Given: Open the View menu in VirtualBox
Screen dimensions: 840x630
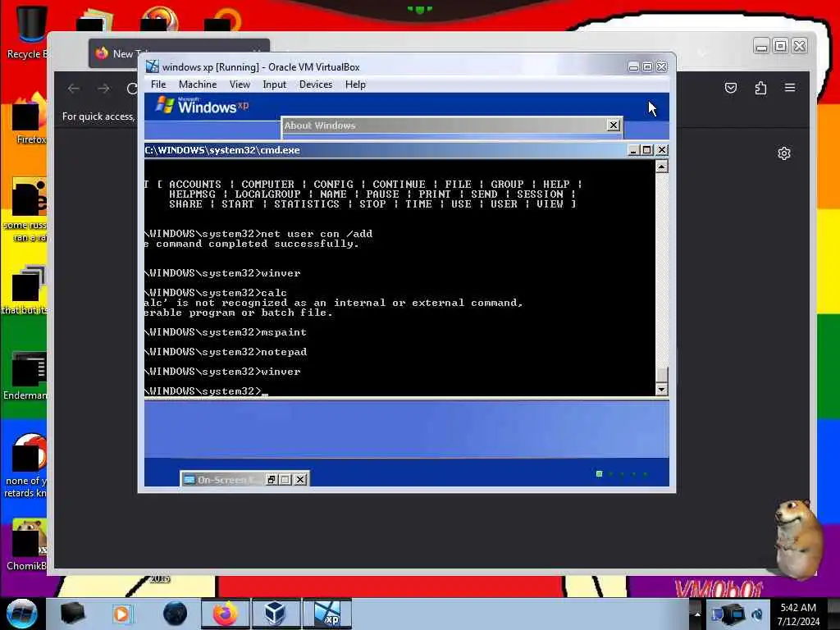Looking at the screenshot, I should 240,84.
